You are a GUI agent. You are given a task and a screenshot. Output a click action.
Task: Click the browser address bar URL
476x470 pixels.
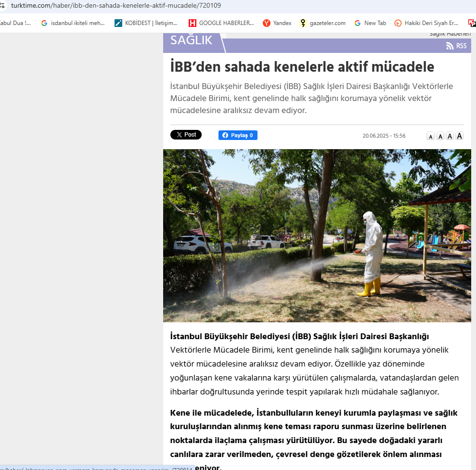click(x=116, y=5)
